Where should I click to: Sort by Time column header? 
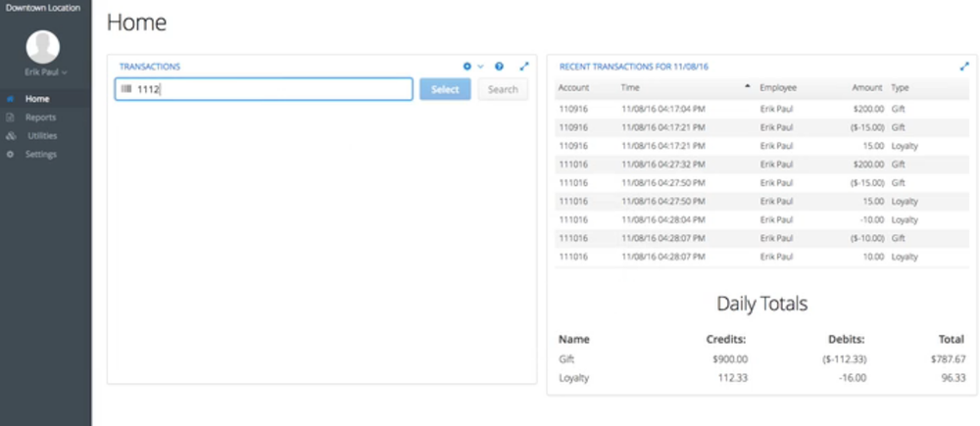point(630,87)
